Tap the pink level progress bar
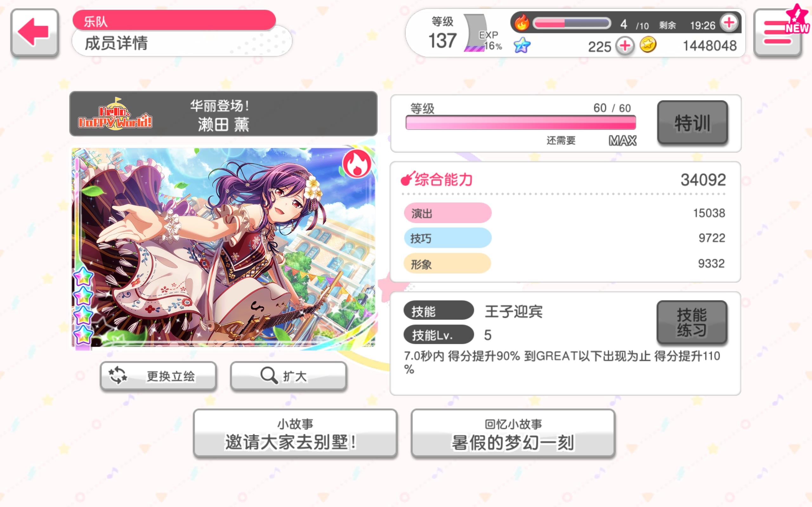Screen dimensions: 812x507 pos(521,123)
